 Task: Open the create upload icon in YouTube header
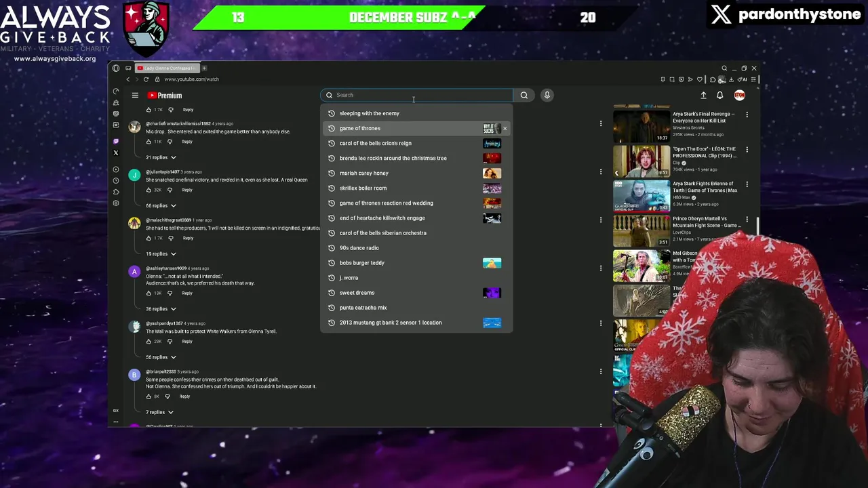coord(703,96)
